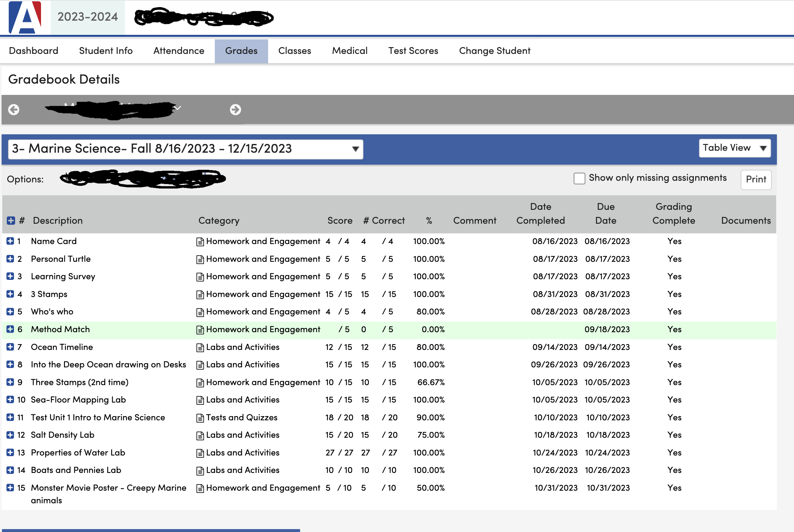This screenshot has height=532, width=794.
Task: Expand details for Monster Movie Poster assignment
Action: coord(10,487)
